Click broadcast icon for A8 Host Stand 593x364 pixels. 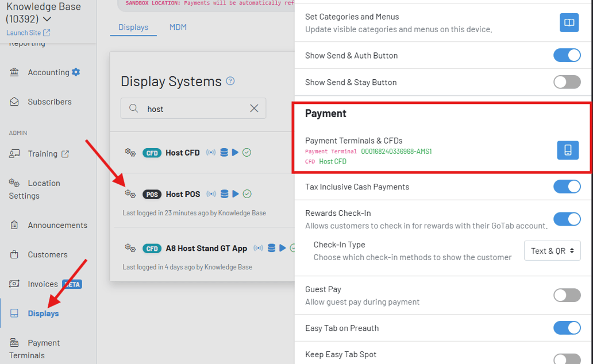click(x=259, y=249)
